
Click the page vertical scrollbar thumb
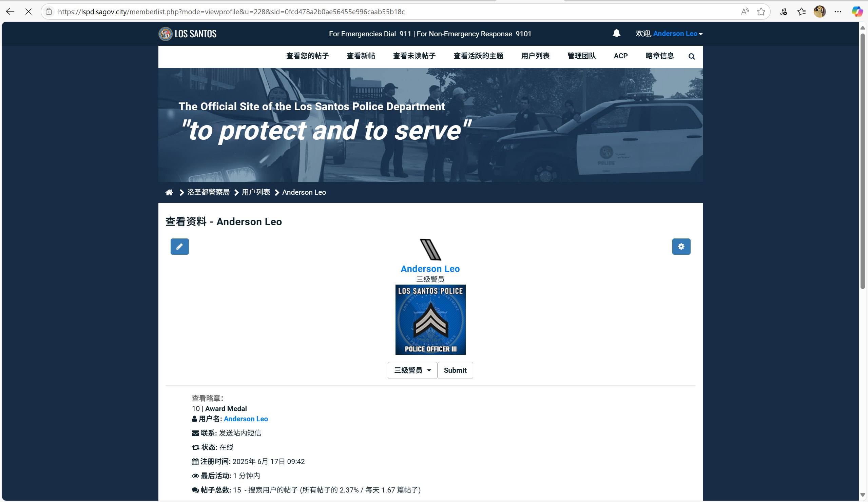pos(863,160)
